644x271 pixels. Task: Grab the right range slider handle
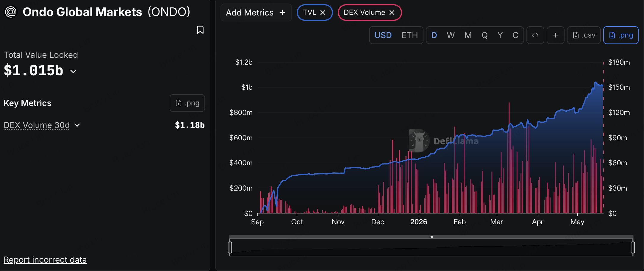(633, 247)
